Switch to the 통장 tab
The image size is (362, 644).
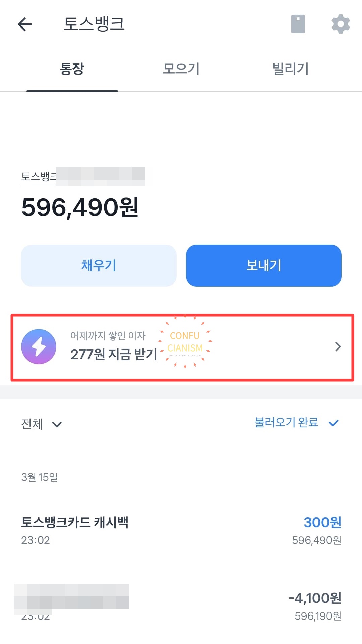(x=72, y=69)
